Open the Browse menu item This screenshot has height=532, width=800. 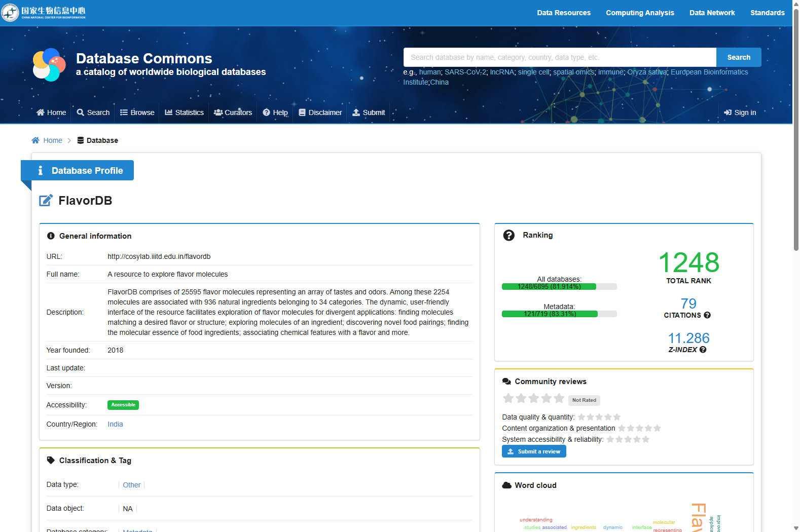[137, 112]
